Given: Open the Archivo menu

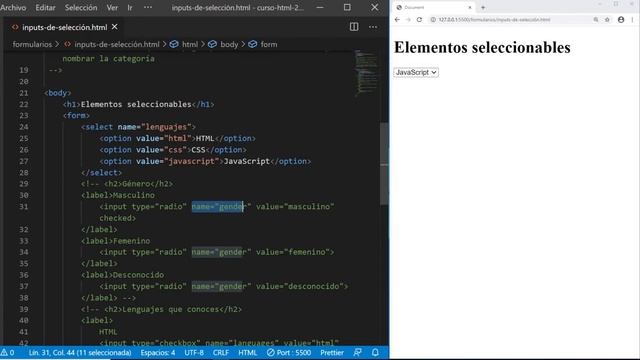Looking at the screenshot, I should tap(13, 7).
